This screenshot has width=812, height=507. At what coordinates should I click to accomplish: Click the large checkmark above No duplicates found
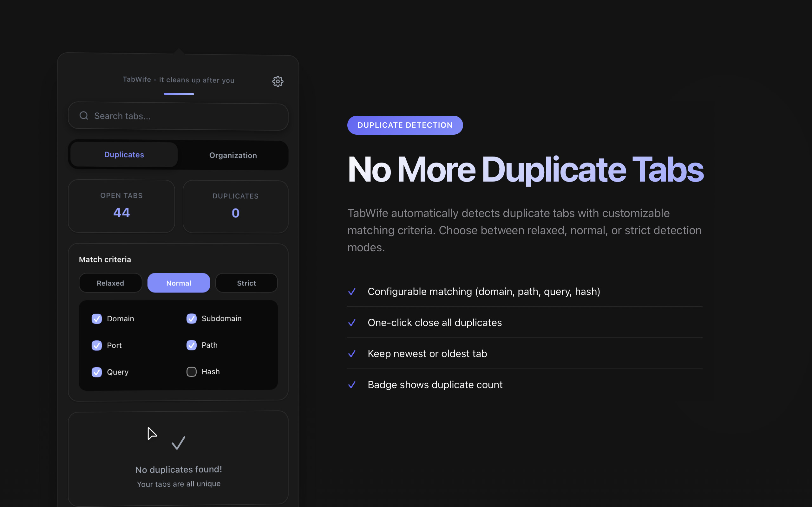pos(178,443)
